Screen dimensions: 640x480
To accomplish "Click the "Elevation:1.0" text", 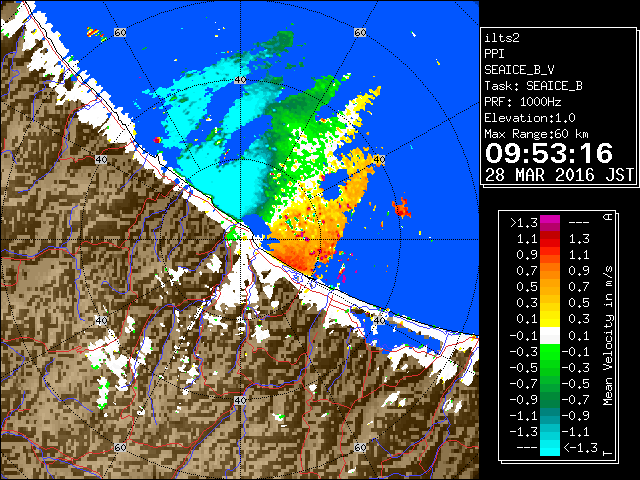I will tap(530, 118).
